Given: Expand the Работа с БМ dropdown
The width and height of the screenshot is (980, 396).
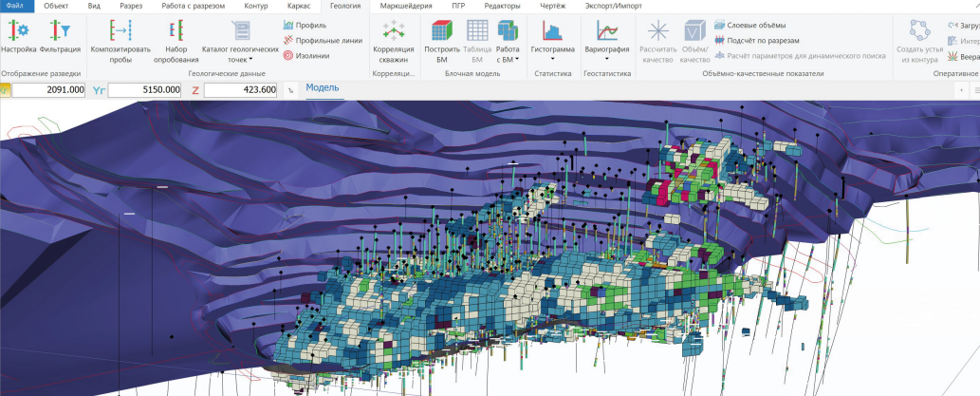Looking at the screenshot, I should pos(508,41).
